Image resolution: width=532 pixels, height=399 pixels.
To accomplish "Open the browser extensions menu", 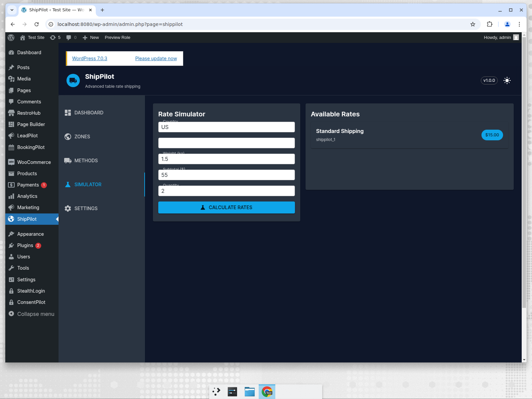I will point(489,24).
